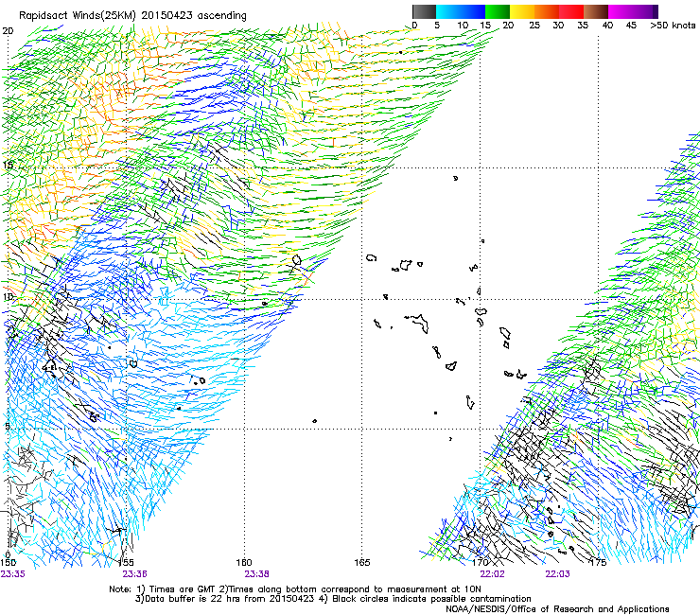Screen dimensions: 700x615
Task: Click the '35' legend label
Action: tap(582, 26)
